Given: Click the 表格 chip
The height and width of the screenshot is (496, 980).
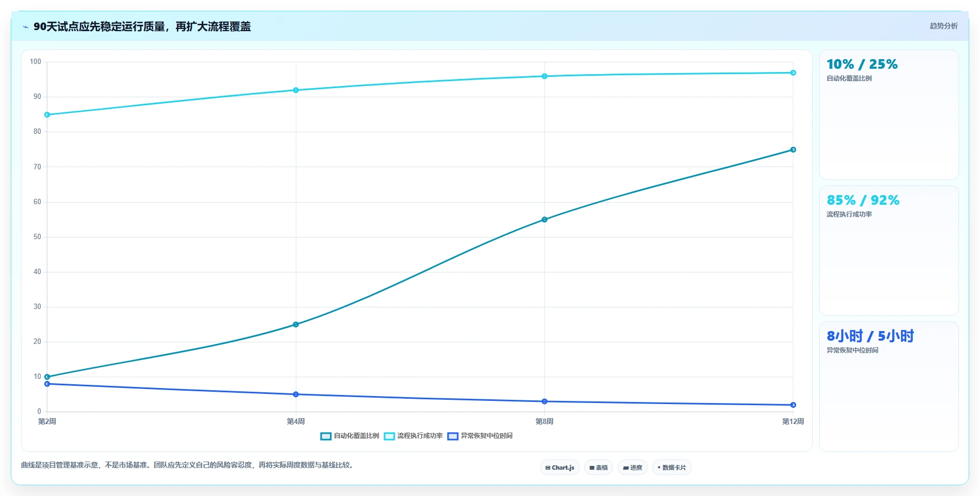Looking at the screenshot, I should coord(598,468).
